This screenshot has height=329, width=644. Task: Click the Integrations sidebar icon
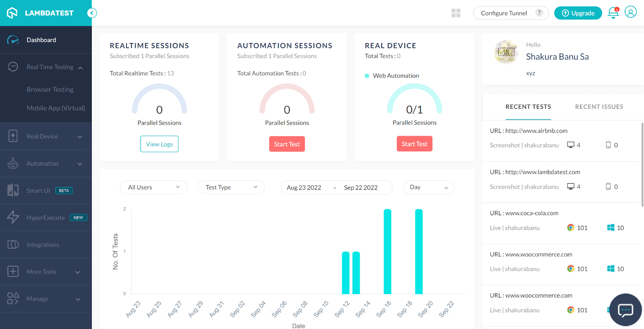click(x=13, y=245)
